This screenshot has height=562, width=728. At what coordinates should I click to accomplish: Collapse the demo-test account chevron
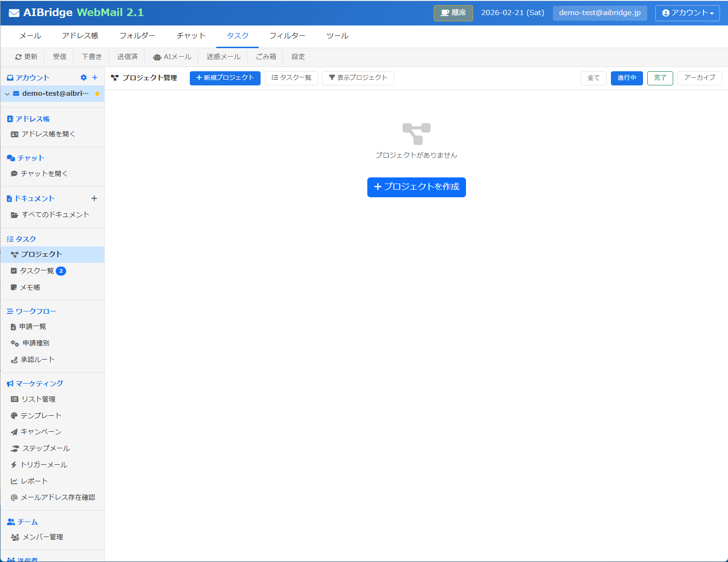pyautogui.click(x=7, y=93)
